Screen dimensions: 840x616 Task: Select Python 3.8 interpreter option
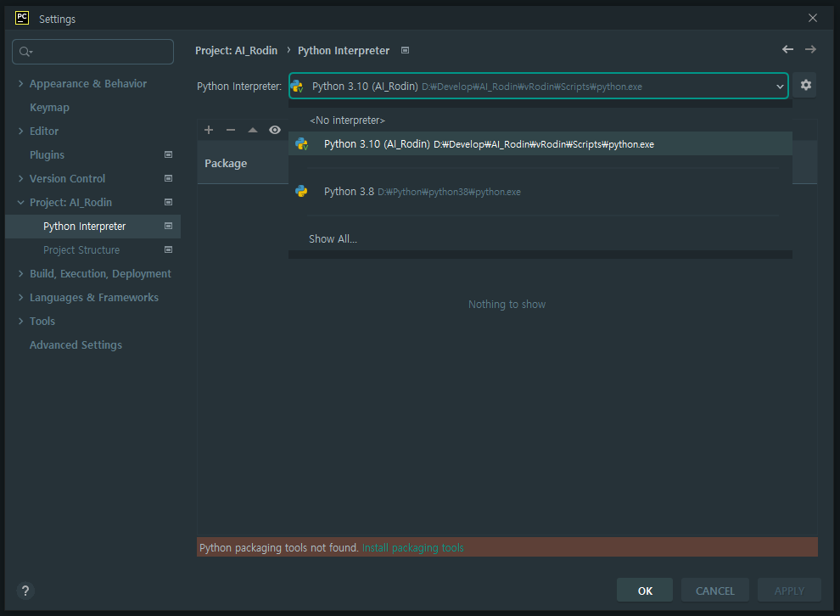[x=540, y=191]
